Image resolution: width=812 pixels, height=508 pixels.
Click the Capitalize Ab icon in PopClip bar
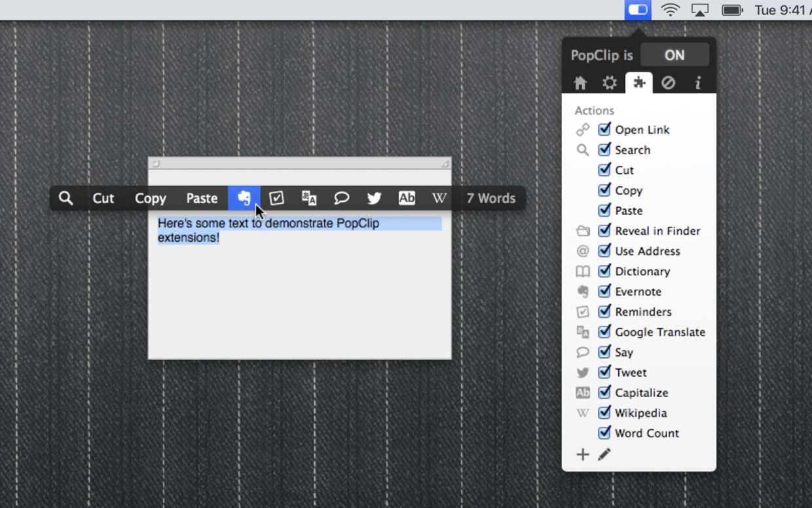[x=407, y=198]
